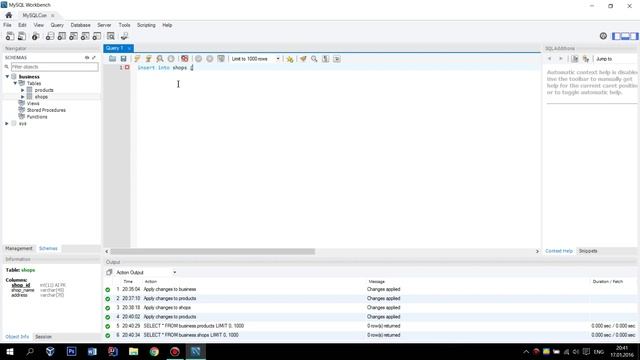This screenshot has height=360, width=640.
Task: Click the create new schema icon
Action: point(50,36)
